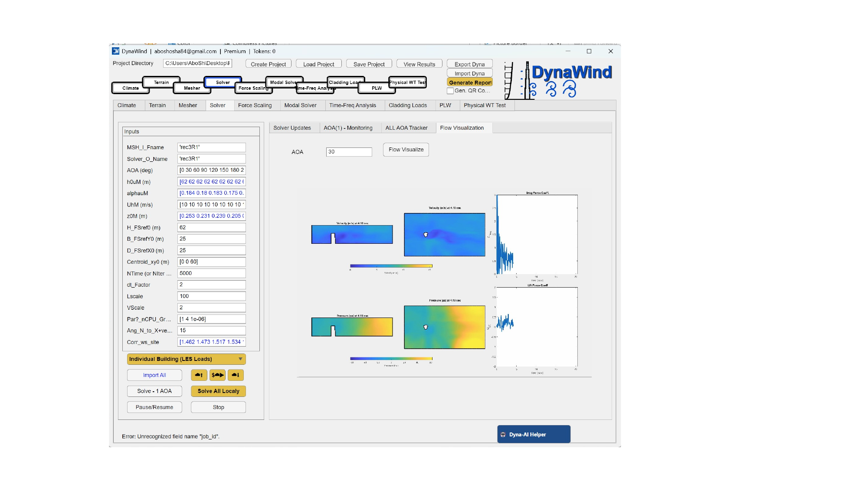Click the Import All link
Image resolution: width=868 pixels, height=488 pixels.
[x=154, y=375]
